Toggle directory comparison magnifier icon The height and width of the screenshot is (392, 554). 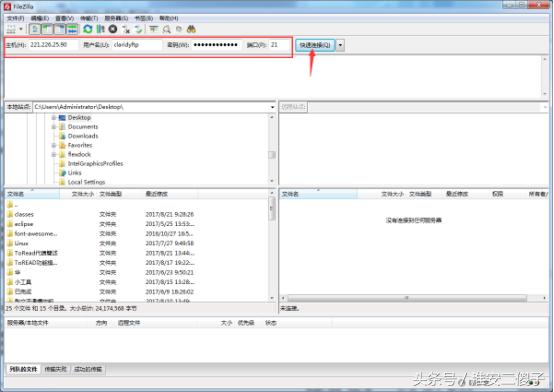tap(166, 29)
